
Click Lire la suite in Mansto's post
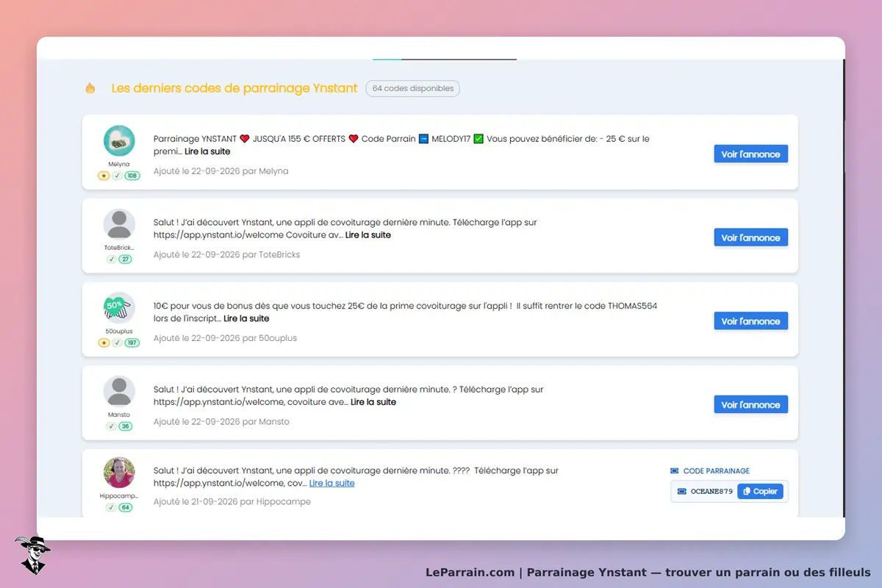pyautogui.click(x=373, y=402)
